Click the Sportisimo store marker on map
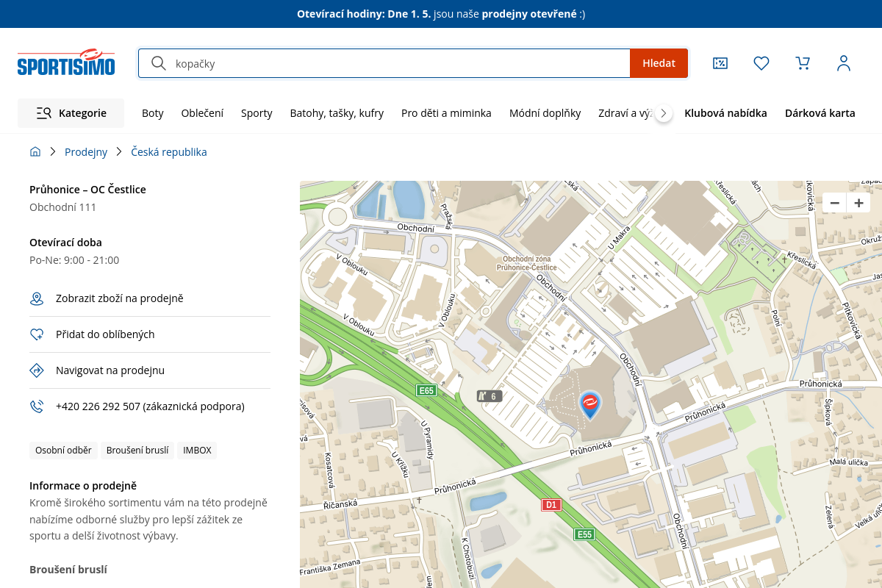The height and width of the screenshot is (588, 882). click(x=589, y=404)
